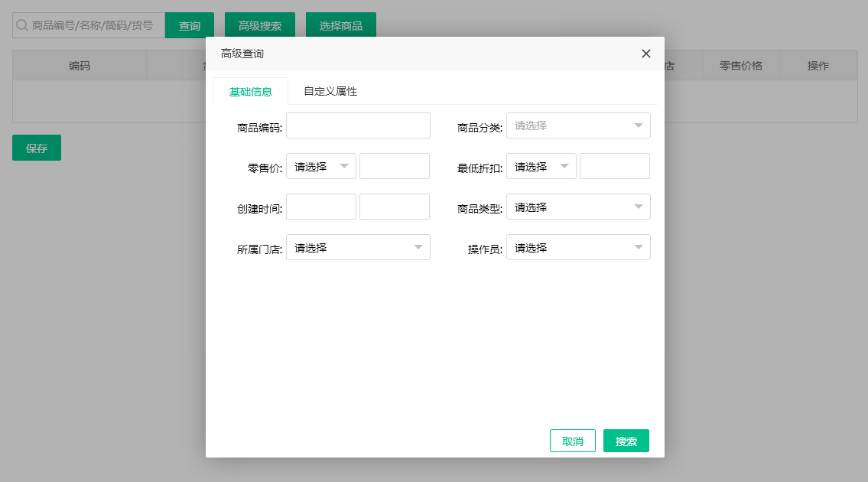
Task: Click the green 查询 button
Action: [189, 24]
